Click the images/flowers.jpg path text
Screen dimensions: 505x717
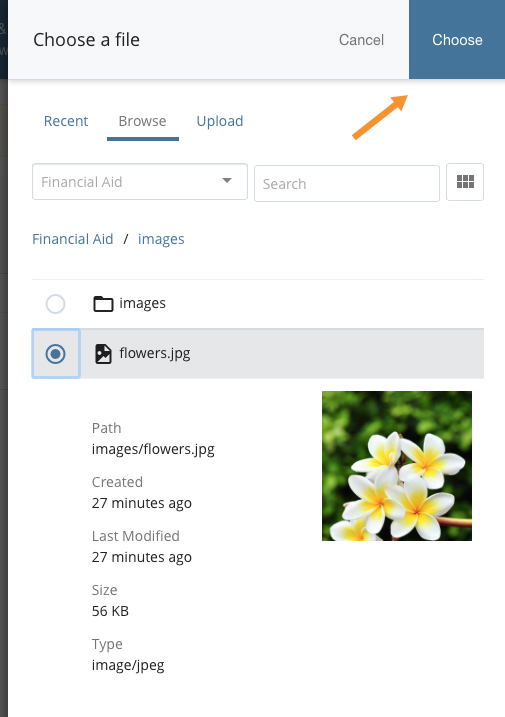(153, 449)
